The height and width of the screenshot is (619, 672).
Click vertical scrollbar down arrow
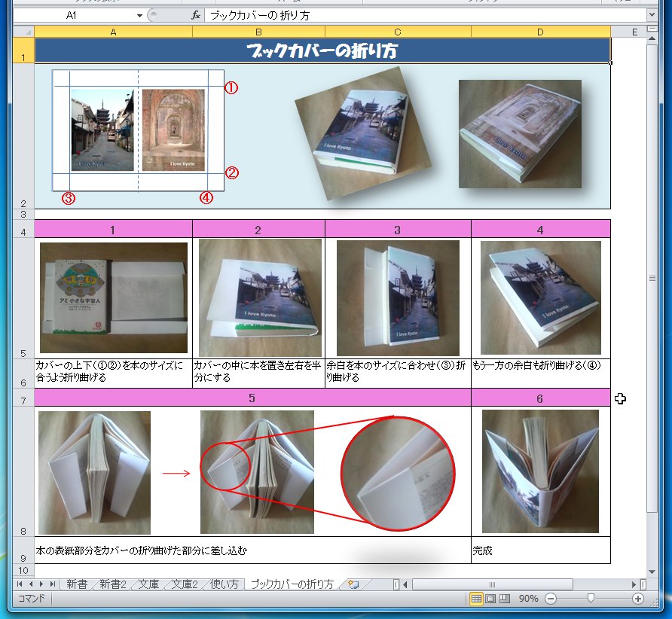click(x=652, y=572)
